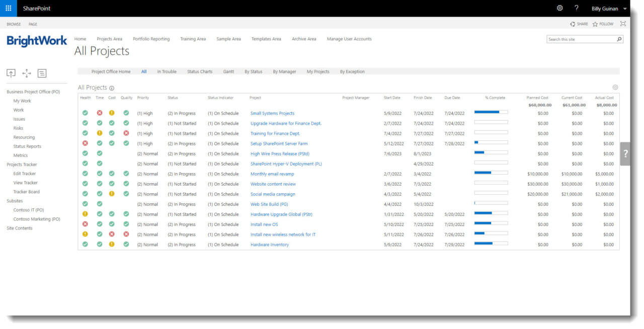Click the move/pan arrows icon in sidebar
This screenshot has height=329, width=644.
(x=26, y=73)
